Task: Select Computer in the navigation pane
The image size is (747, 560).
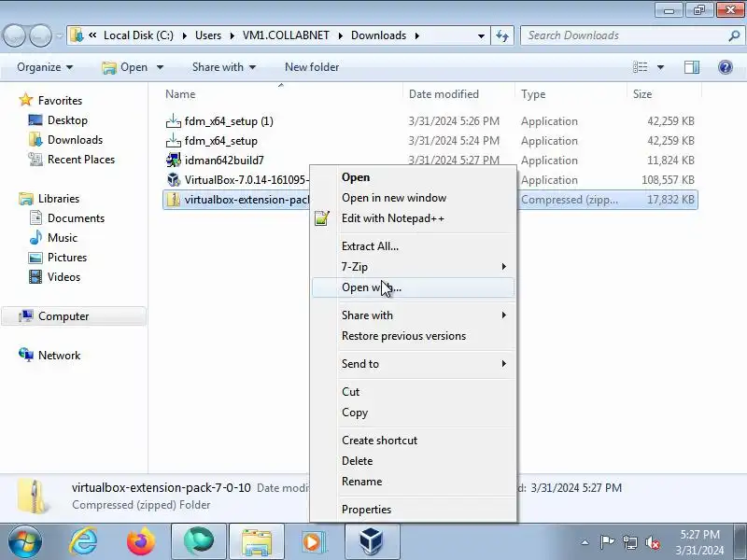Action: click(x=74, y=316)
